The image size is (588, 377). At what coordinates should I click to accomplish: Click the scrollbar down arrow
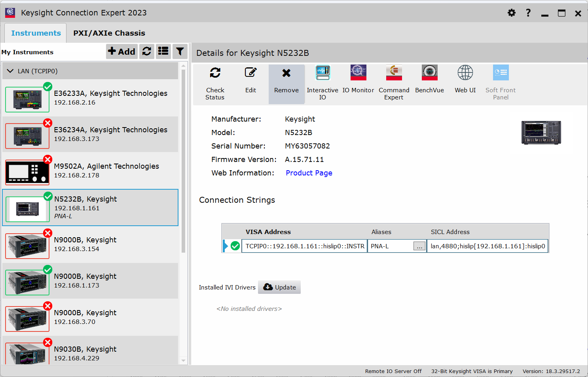click(x=183, y=361)
